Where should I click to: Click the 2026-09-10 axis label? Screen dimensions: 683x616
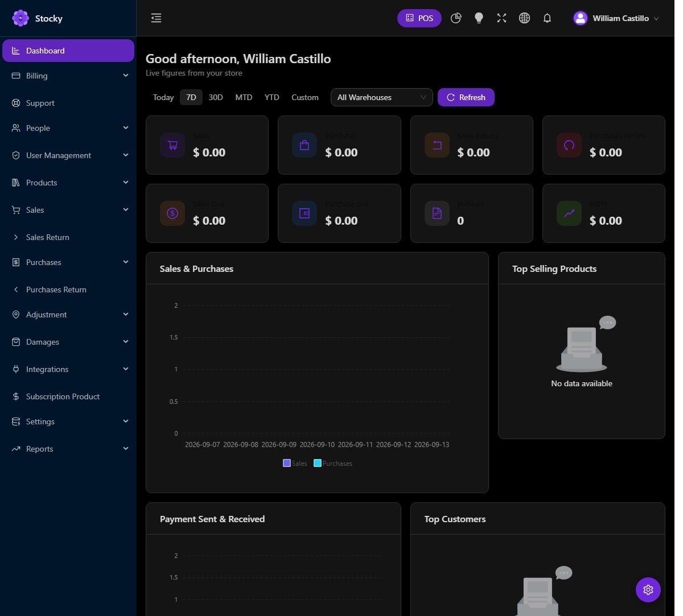coord(317,444)
